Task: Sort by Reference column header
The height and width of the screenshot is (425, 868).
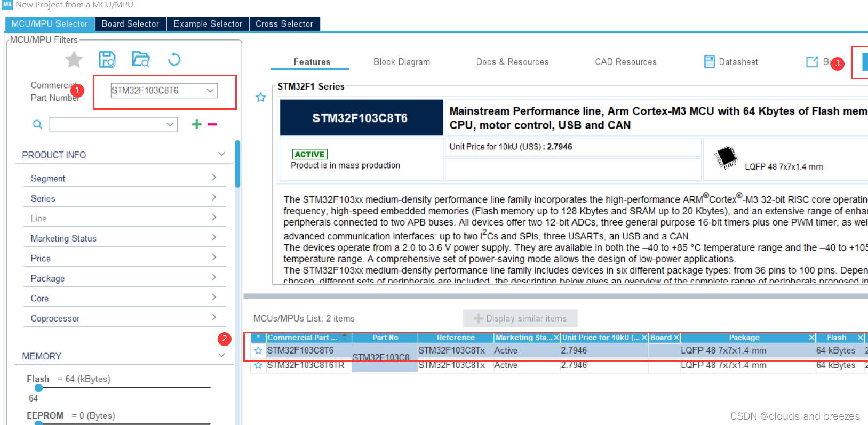Action: point(456,338)
